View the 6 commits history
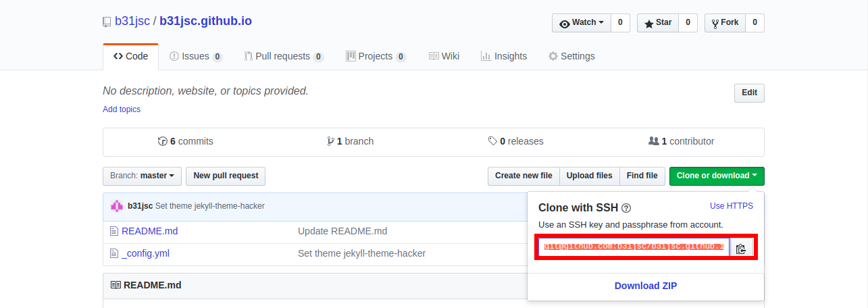The width and height of the screenshot is (868, 308). [x=185, y=141]
